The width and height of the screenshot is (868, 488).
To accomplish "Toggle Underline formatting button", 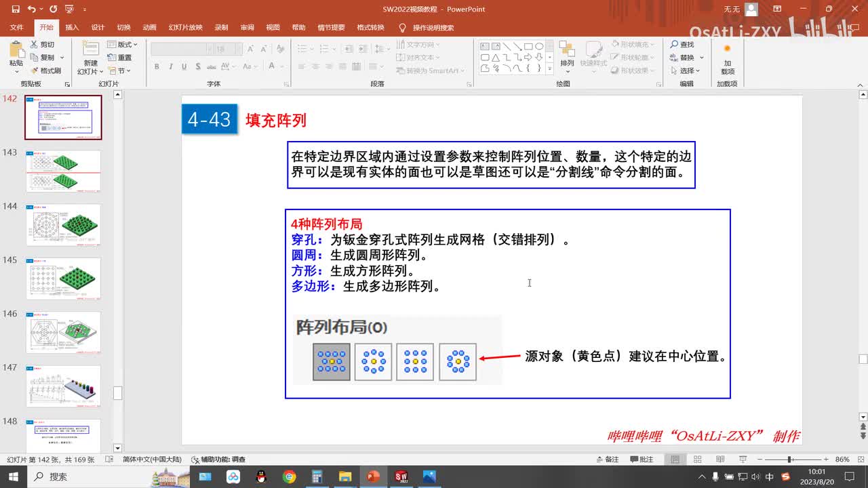I will coord(184,66).
